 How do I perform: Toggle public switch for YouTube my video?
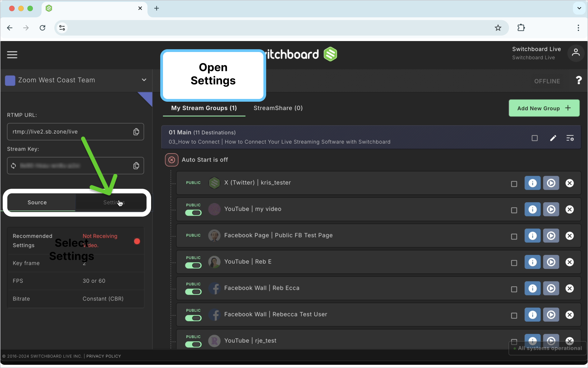click(x=193, y=213)
